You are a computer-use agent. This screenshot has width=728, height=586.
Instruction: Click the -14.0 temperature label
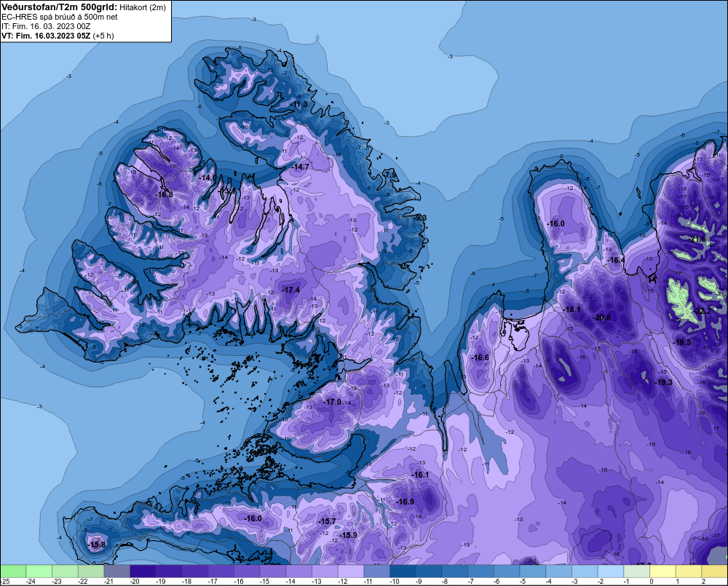(208, 178)
